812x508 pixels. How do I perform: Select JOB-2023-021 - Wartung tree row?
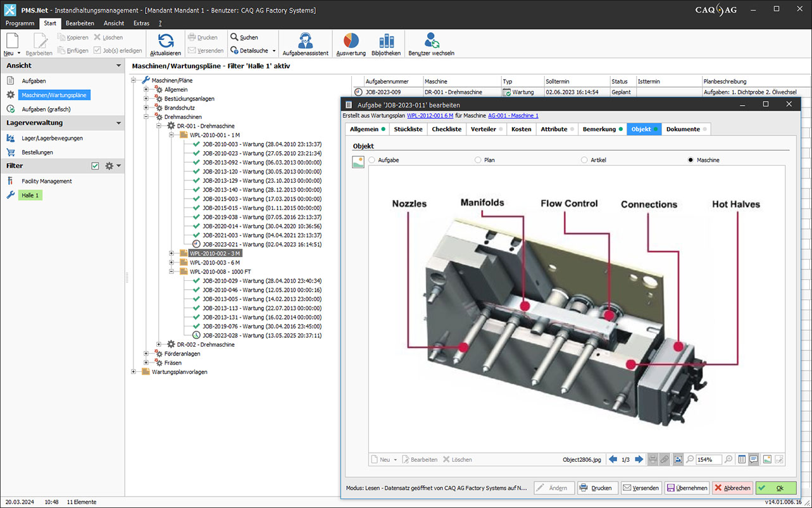(x=262, y=244)
